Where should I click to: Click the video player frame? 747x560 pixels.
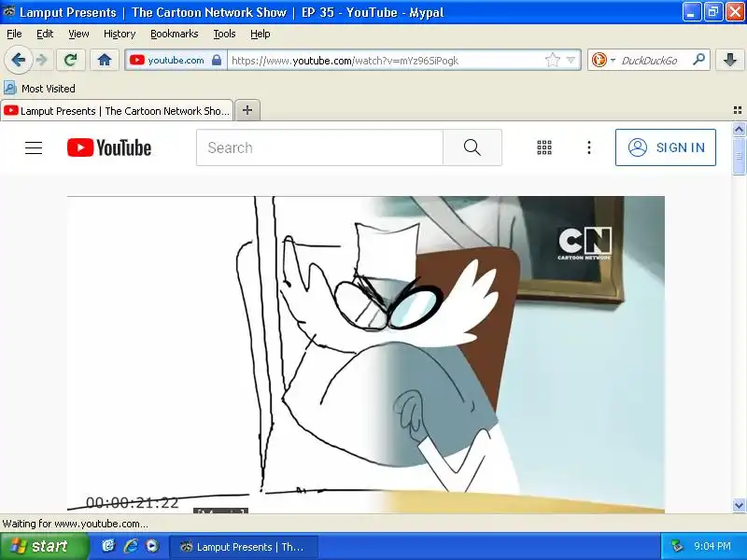coord(366,355)
